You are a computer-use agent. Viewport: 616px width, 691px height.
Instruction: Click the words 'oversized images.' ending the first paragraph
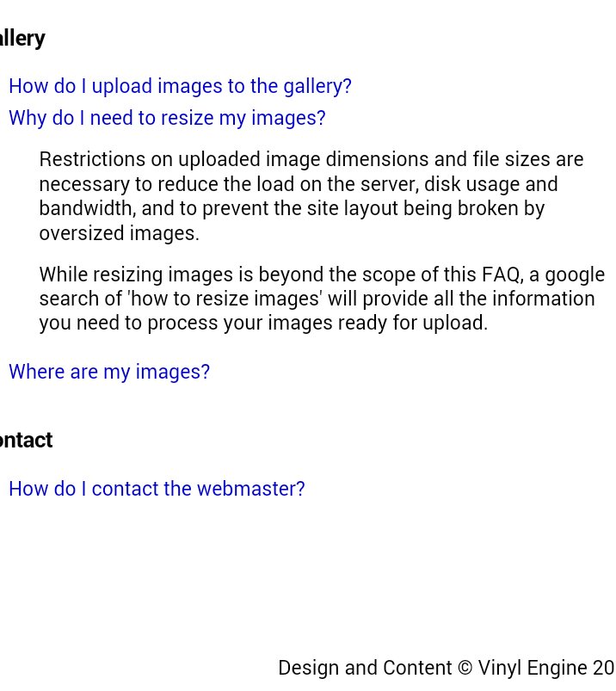click(x=120, y=233)
